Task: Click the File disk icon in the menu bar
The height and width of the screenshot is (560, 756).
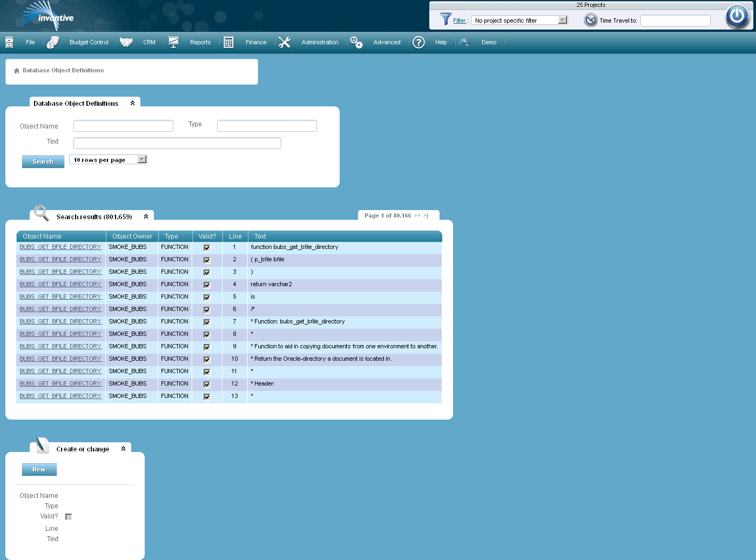Action: tap(9, 42)
